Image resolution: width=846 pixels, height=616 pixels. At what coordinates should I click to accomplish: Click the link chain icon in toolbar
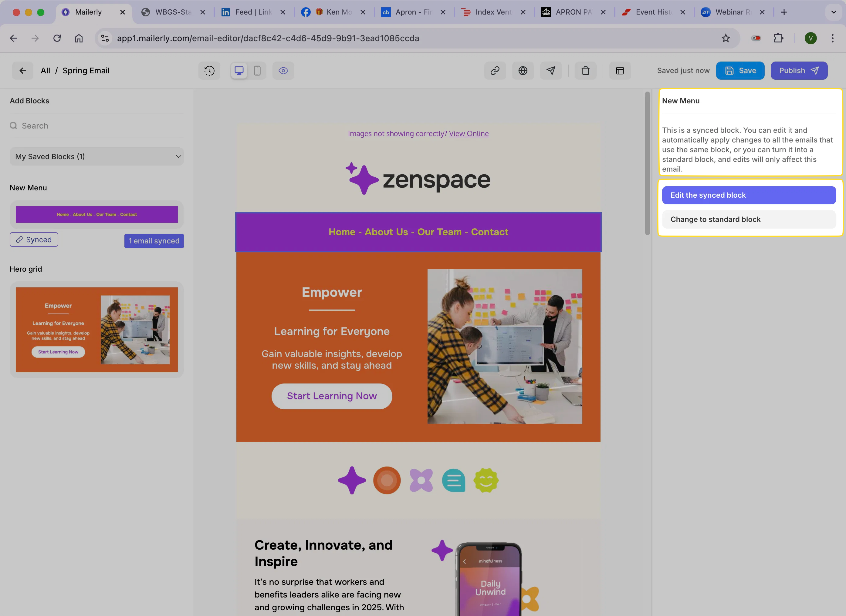(x=495, y=70)
